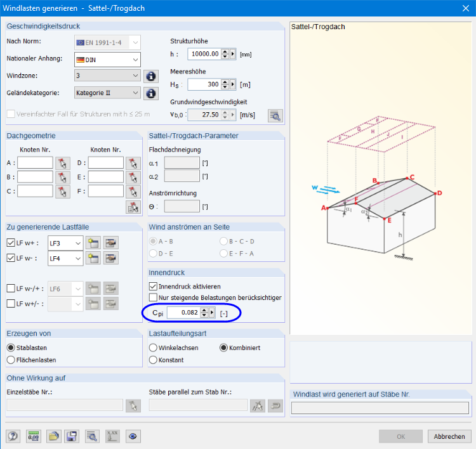
Task: Adjust Meereshöhe Hs spinner
Action: pos(225,84)
